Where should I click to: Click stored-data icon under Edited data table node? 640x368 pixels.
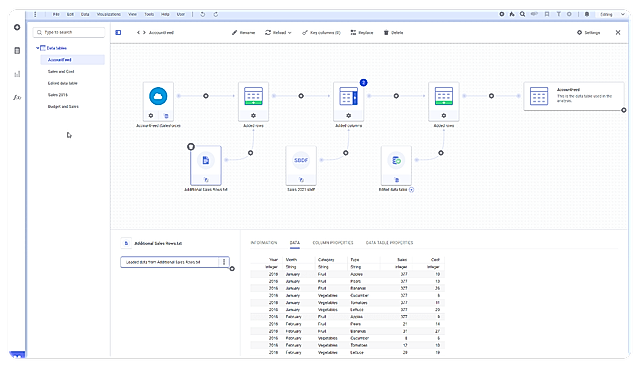click(x=396, y=180)
